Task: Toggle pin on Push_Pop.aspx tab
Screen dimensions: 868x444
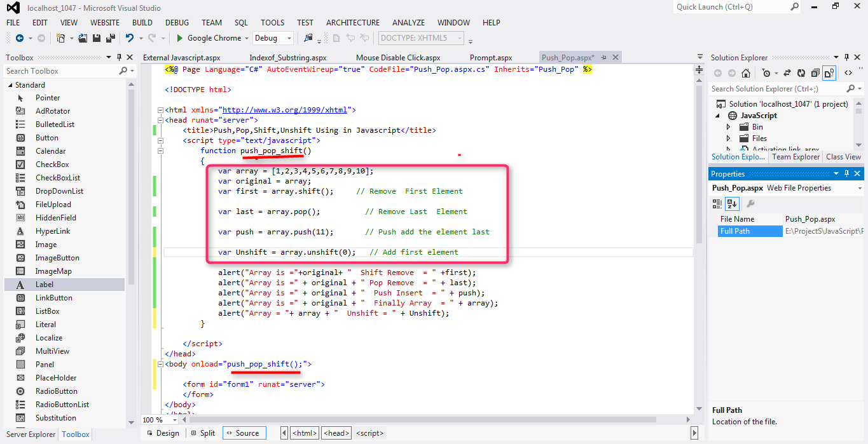Action: pos(603,58)
